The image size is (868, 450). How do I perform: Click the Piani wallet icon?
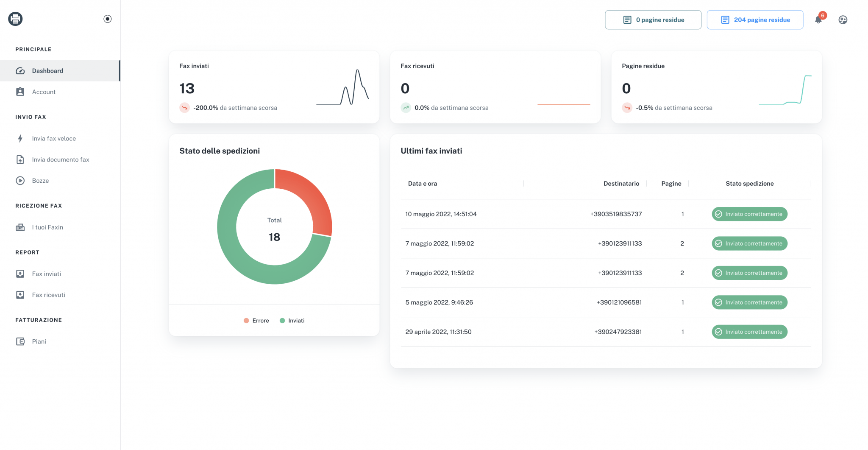(x=20, y=341)
